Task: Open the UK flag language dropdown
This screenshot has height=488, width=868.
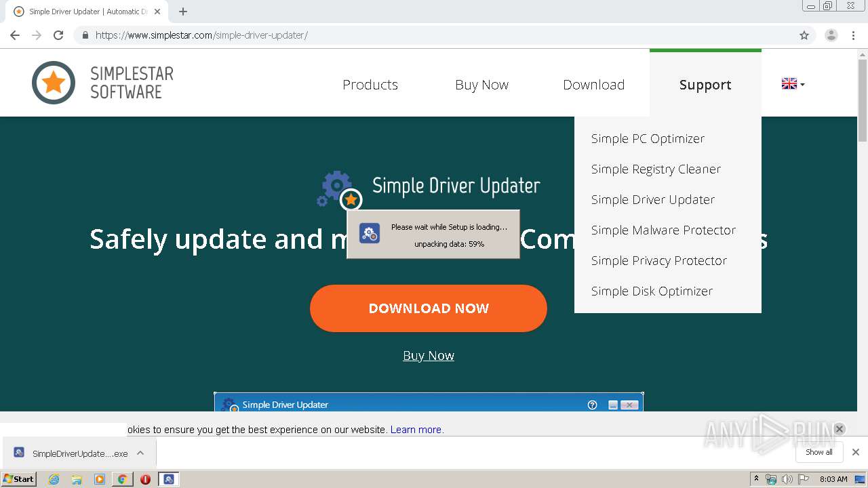Action: tap(793, 84)
